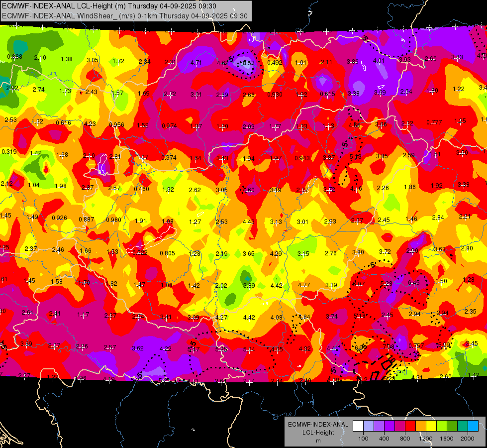
Task: Click the light blue legend swatch
Action: pyautogui.click(x=368, y=426)
